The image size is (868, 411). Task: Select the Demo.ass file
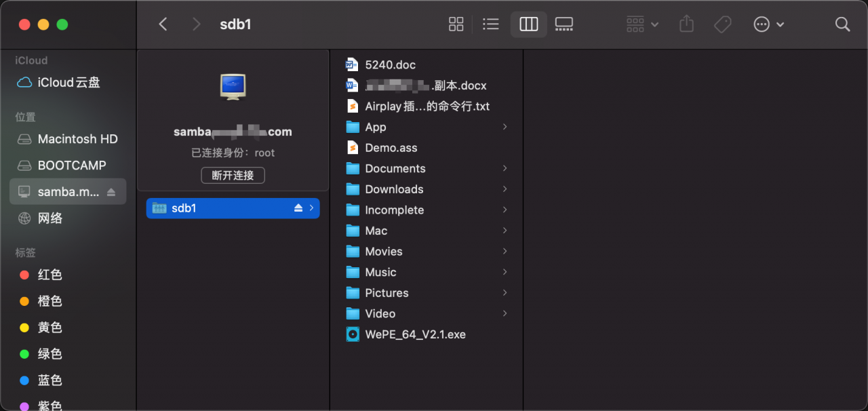(x=427, y=148)
